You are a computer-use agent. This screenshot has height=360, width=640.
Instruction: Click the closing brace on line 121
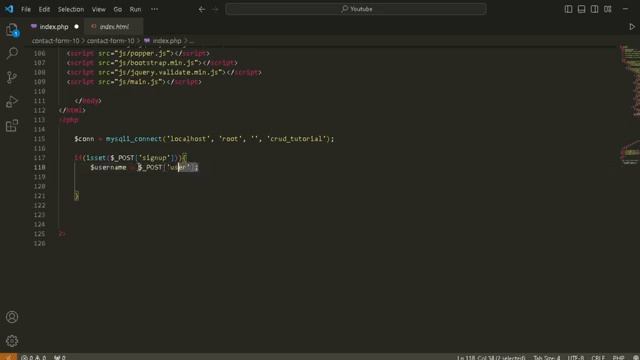coord(76,196)
